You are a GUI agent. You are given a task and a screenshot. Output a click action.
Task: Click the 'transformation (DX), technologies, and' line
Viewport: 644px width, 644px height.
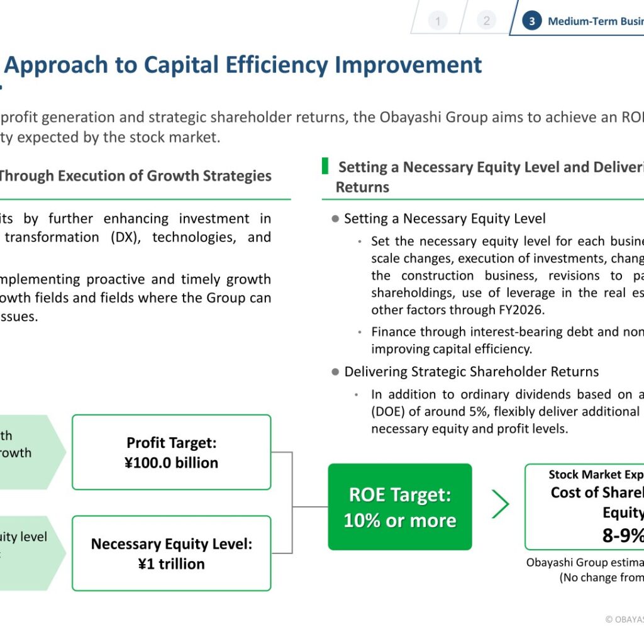point(138,237)
